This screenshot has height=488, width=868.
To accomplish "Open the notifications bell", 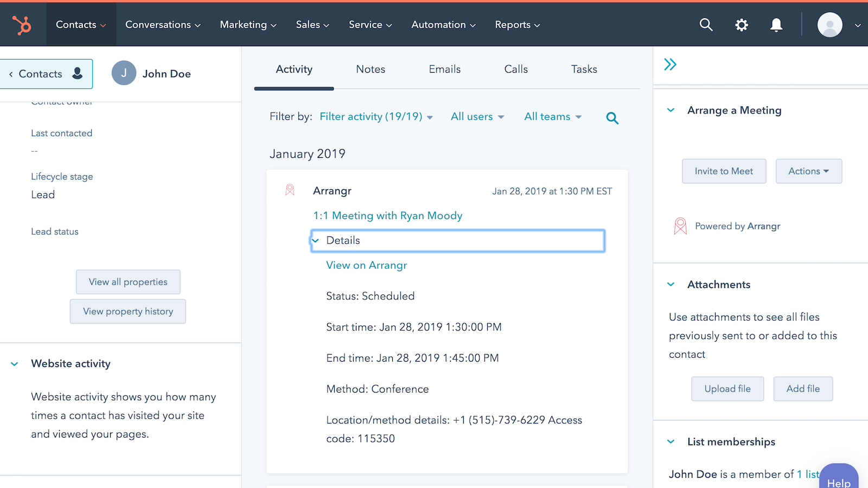I will [776, 24].
